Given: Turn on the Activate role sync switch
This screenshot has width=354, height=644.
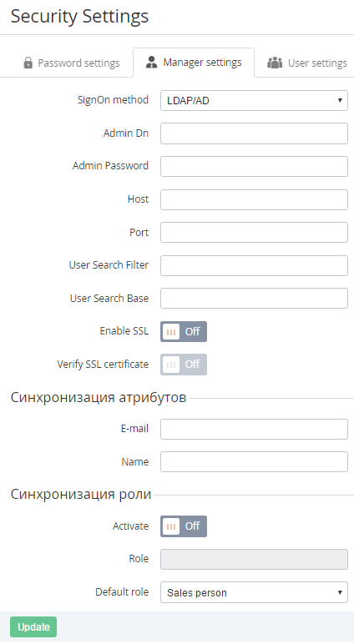Looking at the screenshot, I should [x=184, y=526].
